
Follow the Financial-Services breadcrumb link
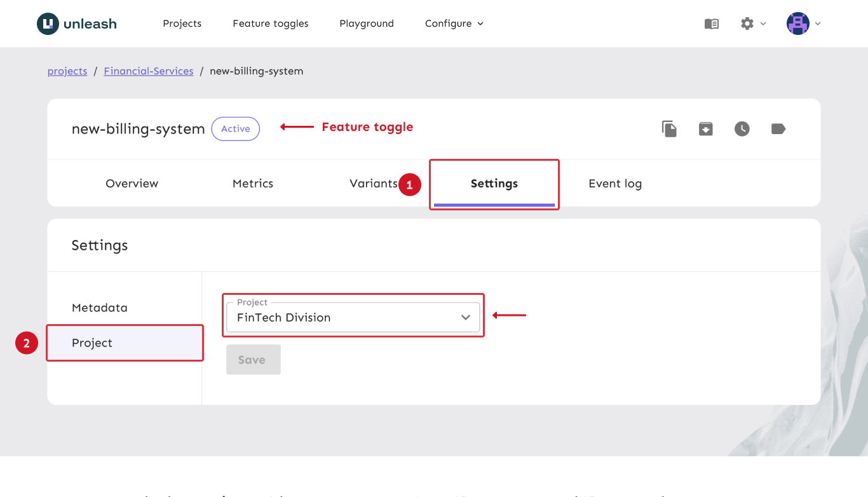pyautogui.click(x=148, y=71)
